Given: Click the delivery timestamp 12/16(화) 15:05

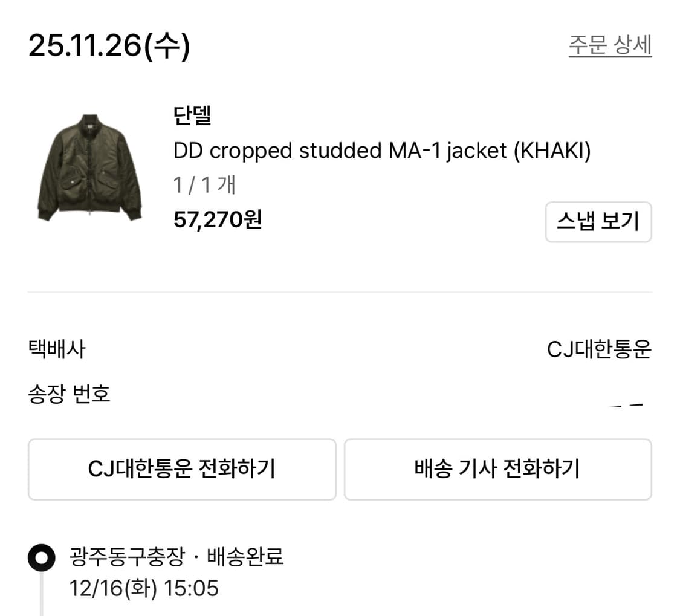Looking at the screenshot, I should tap(142, 588).
